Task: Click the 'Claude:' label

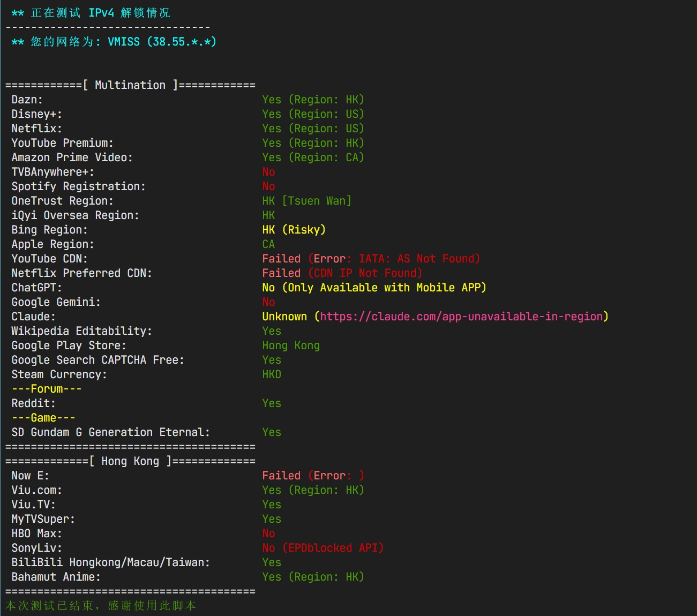Action: pos(33,317)
